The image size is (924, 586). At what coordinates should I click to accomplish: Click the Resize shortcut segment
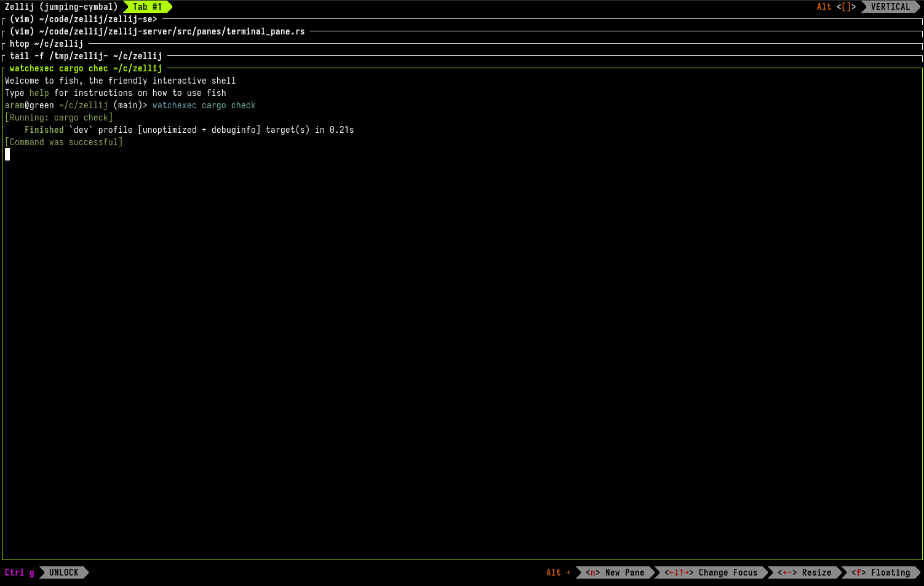coord(805,572)
